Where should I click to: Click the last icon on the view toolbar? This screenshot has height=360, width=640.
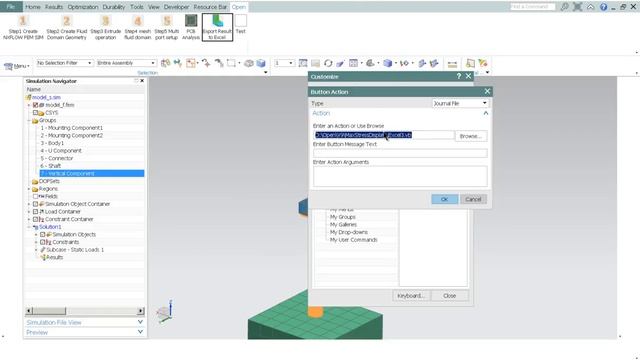tap(483, 63)
